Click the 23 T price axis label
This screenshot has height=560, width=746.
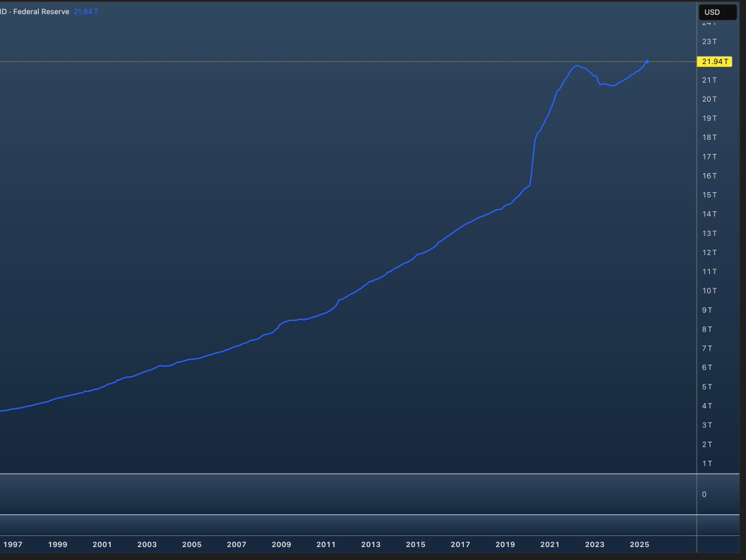(x=709, y=42)
